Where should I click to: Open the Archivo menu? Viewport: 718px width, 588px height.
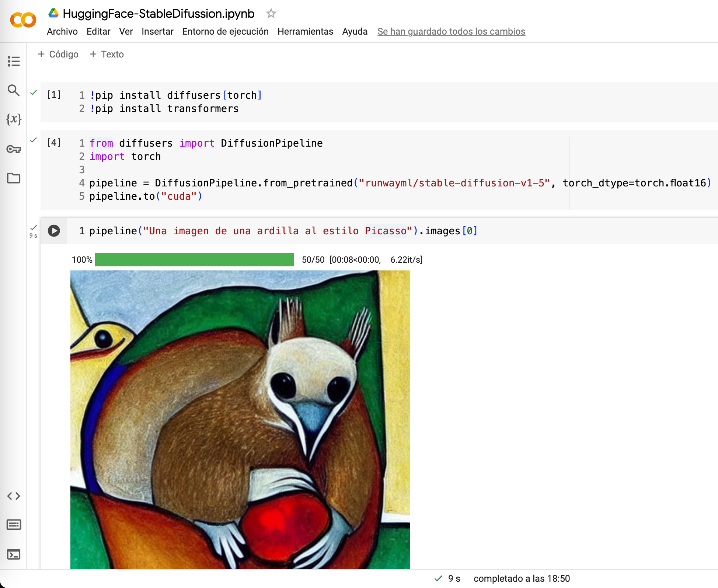click(62, 32)
